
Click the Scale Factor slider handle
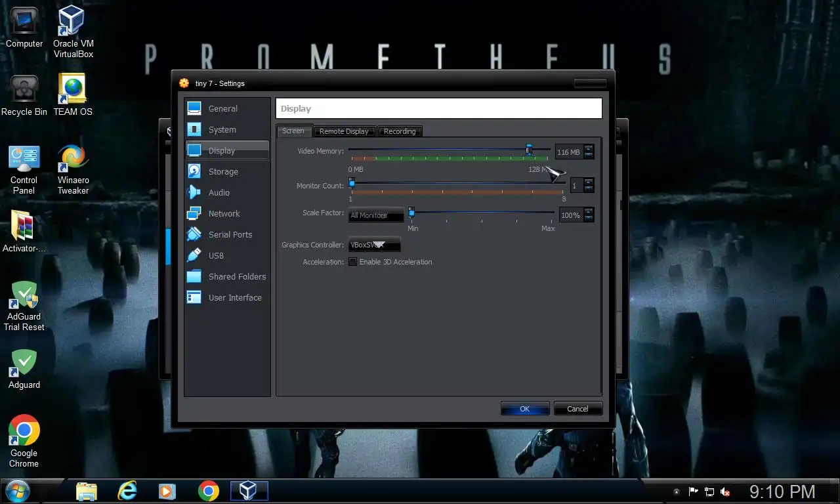click(x=411, y=212)
